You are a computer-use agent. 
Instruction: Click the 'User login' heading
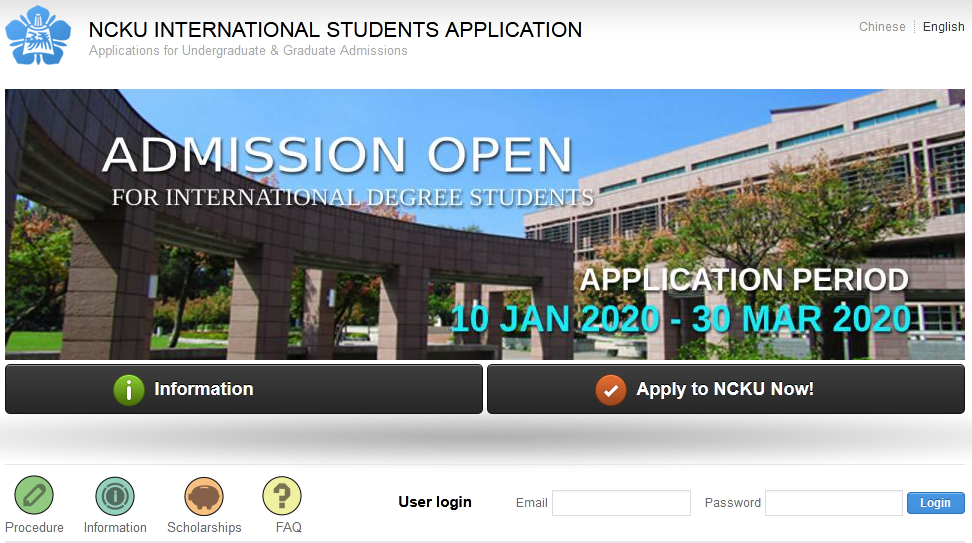pyautogui.click(x=435, y=502)
